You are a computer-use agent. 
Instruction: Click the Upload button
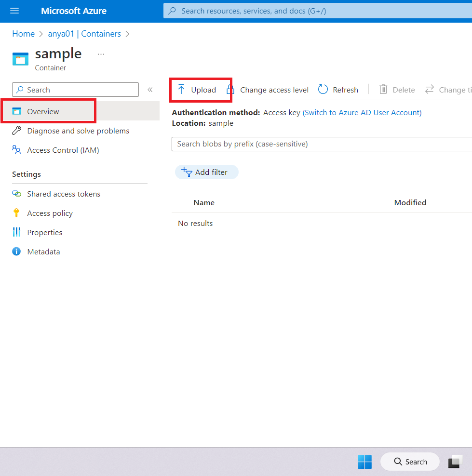pyautogui.click(x=197, y=90)
